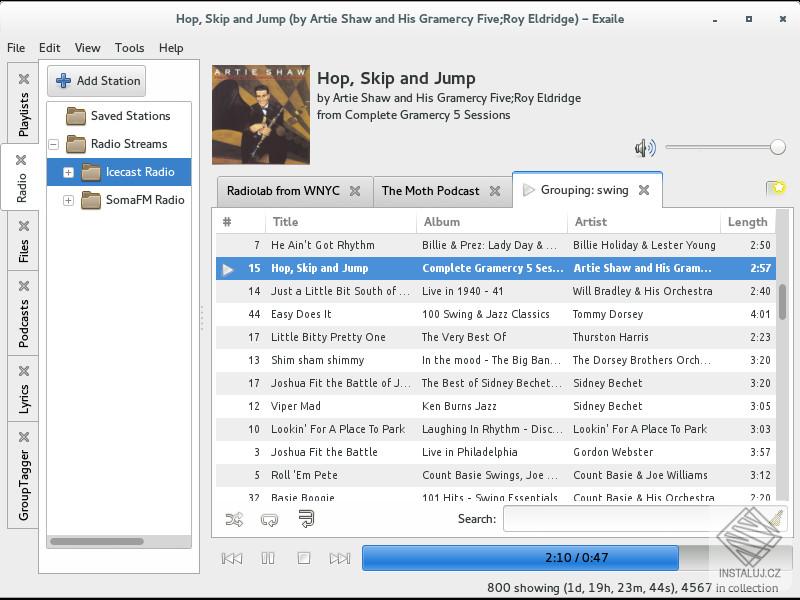Open the Tools menu
The height and width of the screenshot is (600, 800).
[x=130, y=48]
